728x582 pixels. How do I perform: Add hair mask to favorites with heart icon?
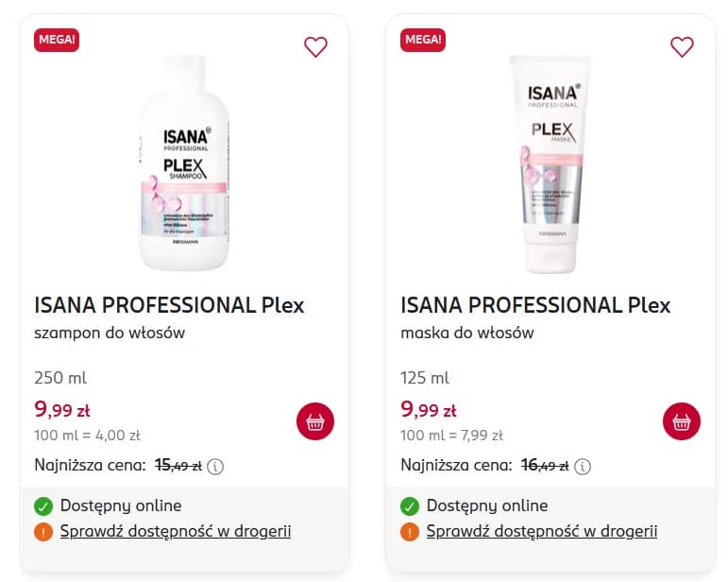[682, 46]
